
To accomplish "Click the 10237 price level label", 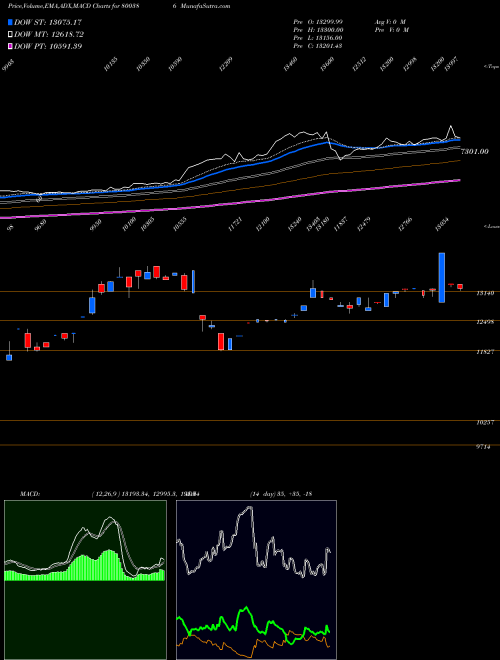I will (x=484, y=422).
